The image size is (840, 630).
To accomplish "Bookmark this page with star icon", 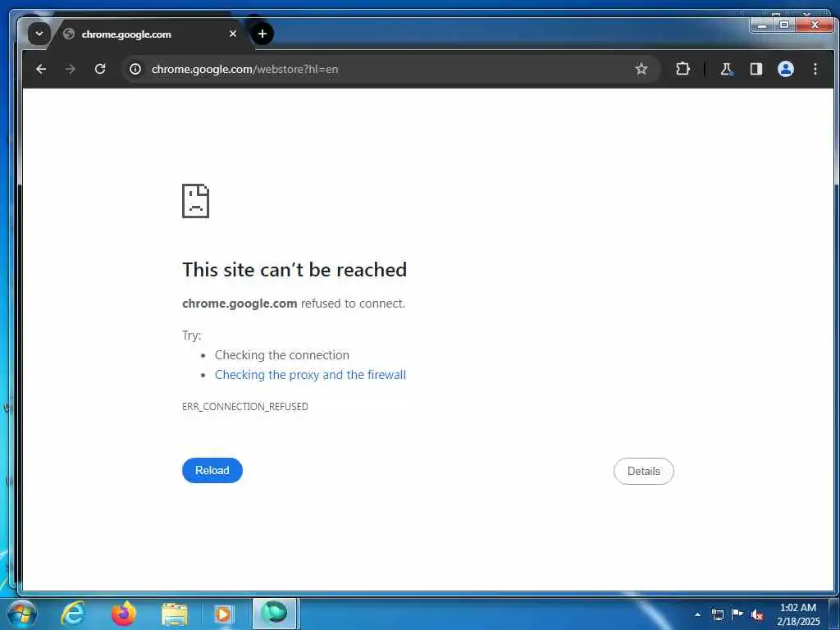I will tap(641, 69).
